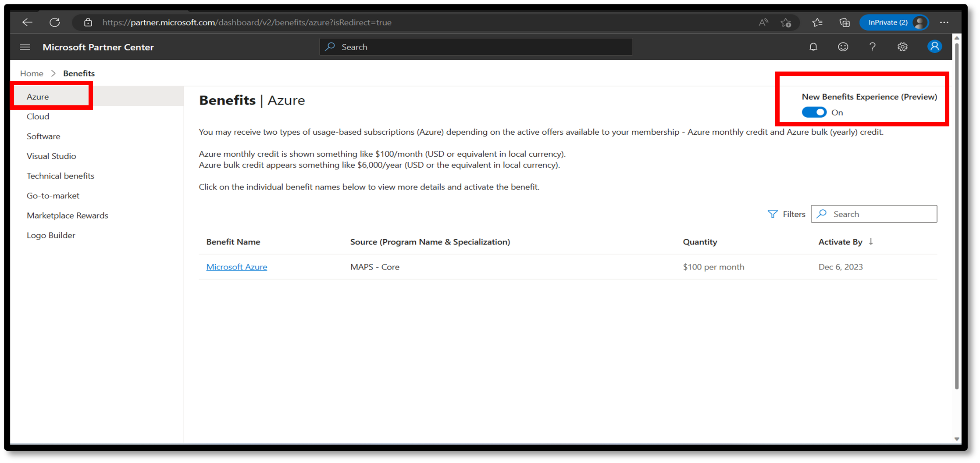Open the browser collections icon
Viewport: 980px width, 463px height.
(x=844, y=22)
